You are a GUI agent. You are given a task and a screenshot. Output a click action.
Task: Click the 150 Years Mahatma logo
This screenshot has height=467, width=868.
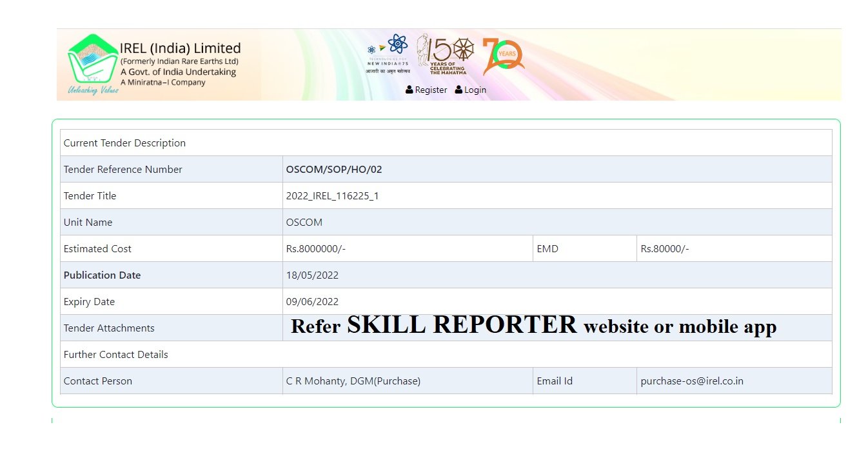click(445, 53)
